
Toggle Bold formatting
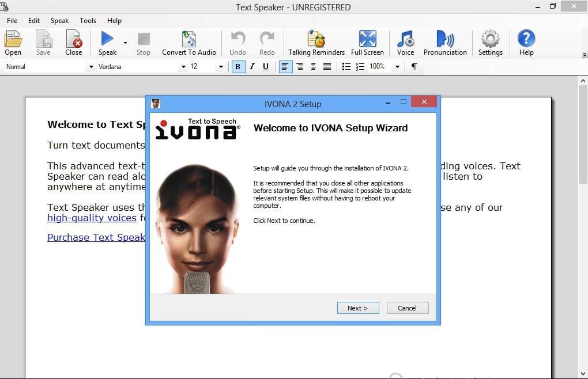238,67
